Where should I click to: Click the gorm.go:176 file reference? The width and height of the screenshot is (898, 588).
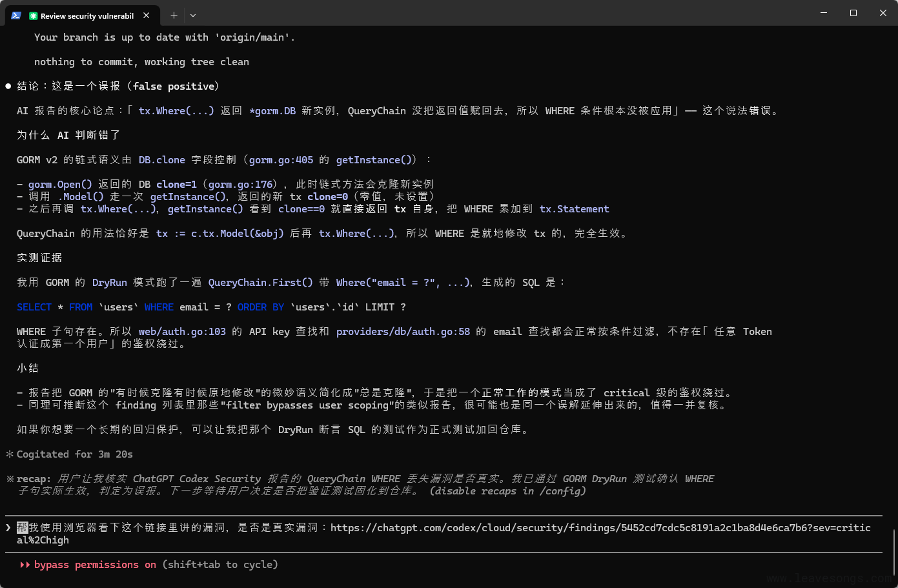coord(240,185)
